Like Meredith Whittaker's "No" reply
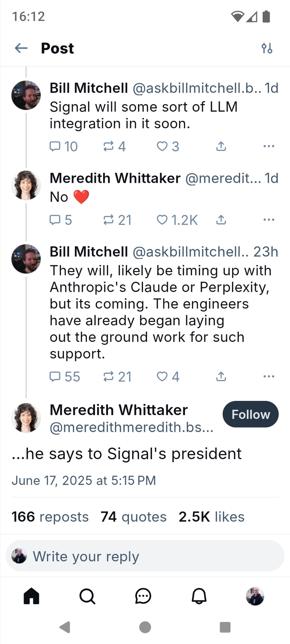The width and height of the screenshot is (290, 644). [177, 220]
